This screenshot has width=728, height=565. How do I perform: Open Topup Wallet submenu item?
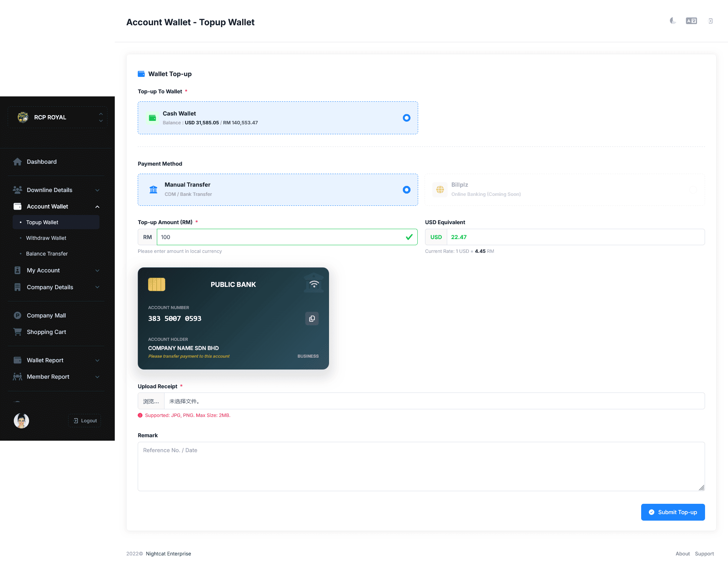click(56, 222)
